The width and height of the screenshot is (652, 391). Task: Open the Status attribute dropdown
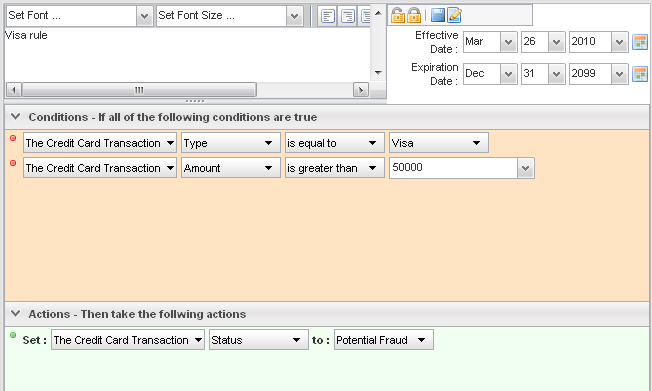tap(259, 340)
